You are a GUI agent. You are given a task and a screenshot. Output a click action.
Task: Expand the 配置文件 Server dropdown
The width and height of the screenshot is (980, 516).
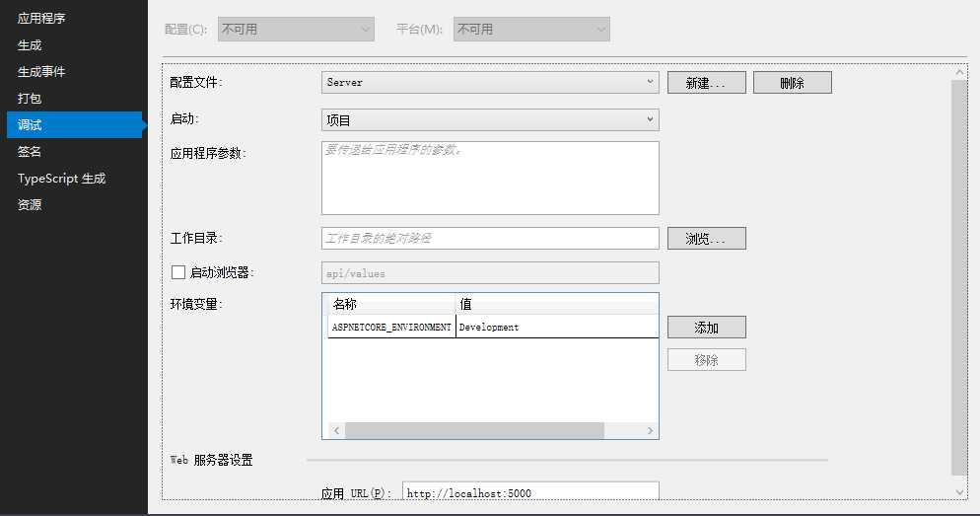tap(490, 83)
